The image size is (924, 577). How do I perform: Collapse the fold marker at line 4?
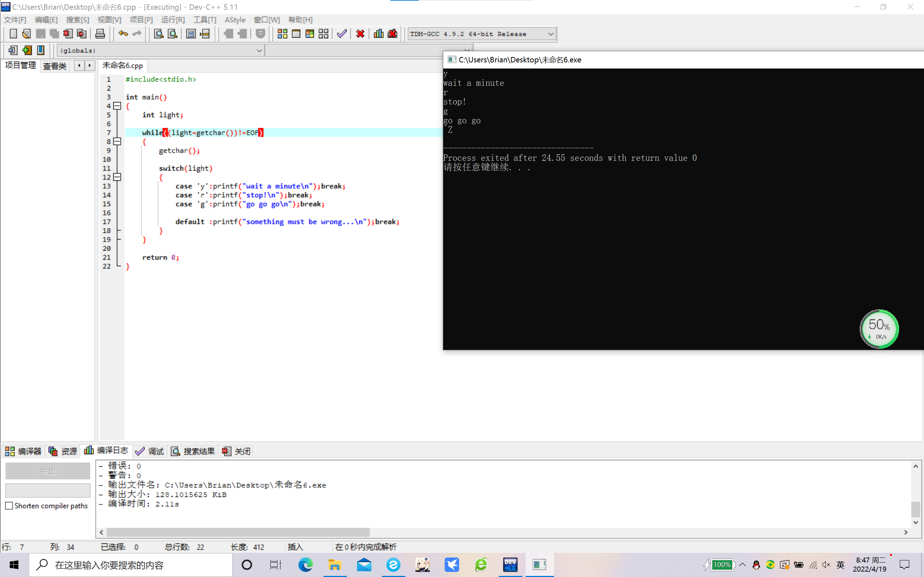[117, 106]
